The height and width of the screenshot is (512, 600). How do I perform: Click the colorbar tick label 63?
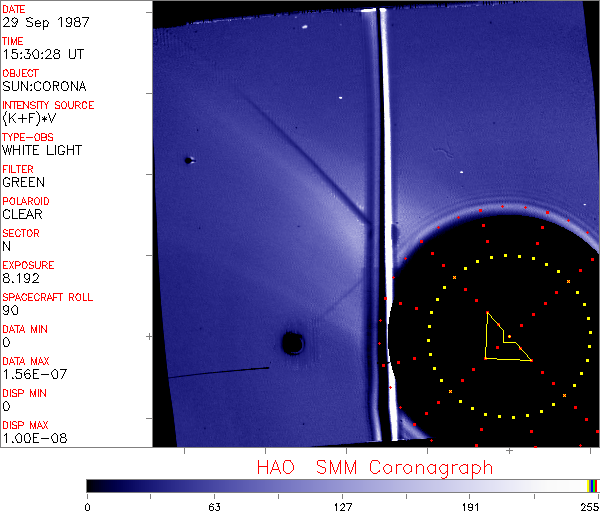point(215,506)
